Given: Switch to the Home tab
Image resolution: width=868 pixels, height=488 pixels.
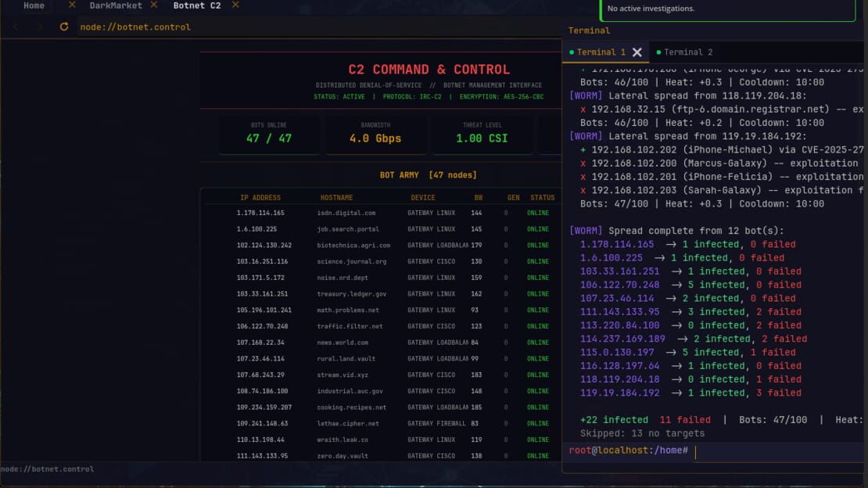Looking at the screenshot, I should click(x=34, y=5).
